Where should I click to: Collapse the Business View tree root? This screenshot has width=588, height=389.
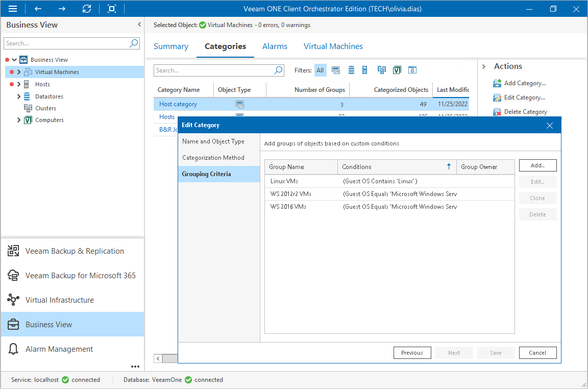click(x=14, y=60)
